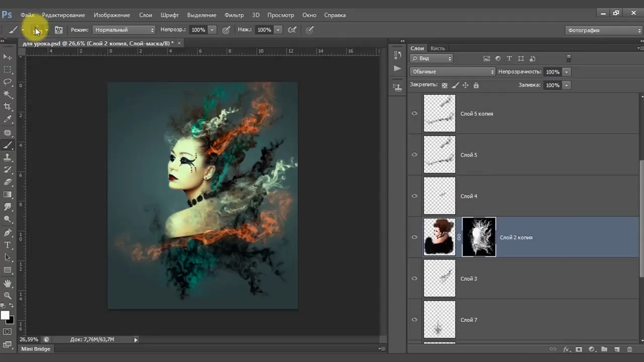This screenshot has width=644, height=362.
Task: Open the Заливка fill dropdown arrow
Action: 567,85
